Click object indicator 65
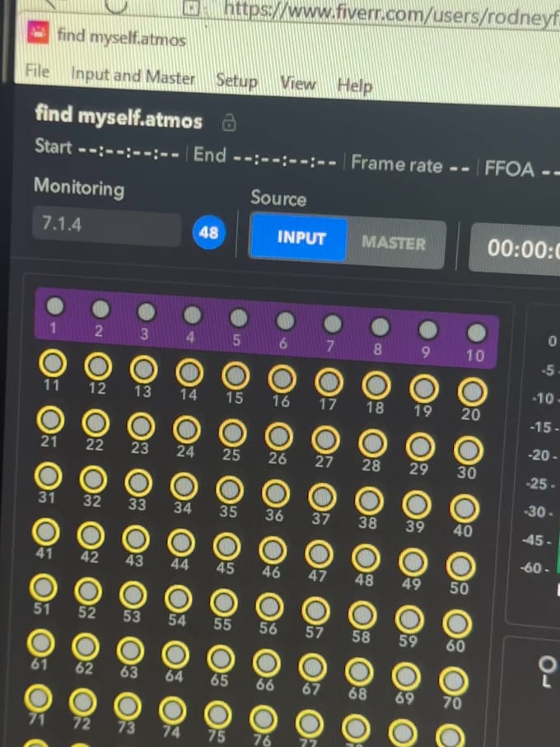 [x=221, y=658]
